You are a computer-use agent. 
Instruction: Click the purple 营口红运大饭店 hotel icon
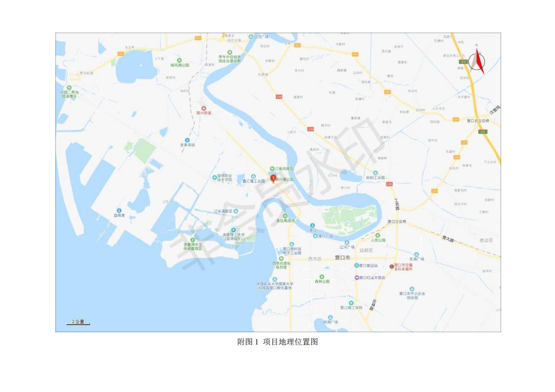tap(357, 278)
